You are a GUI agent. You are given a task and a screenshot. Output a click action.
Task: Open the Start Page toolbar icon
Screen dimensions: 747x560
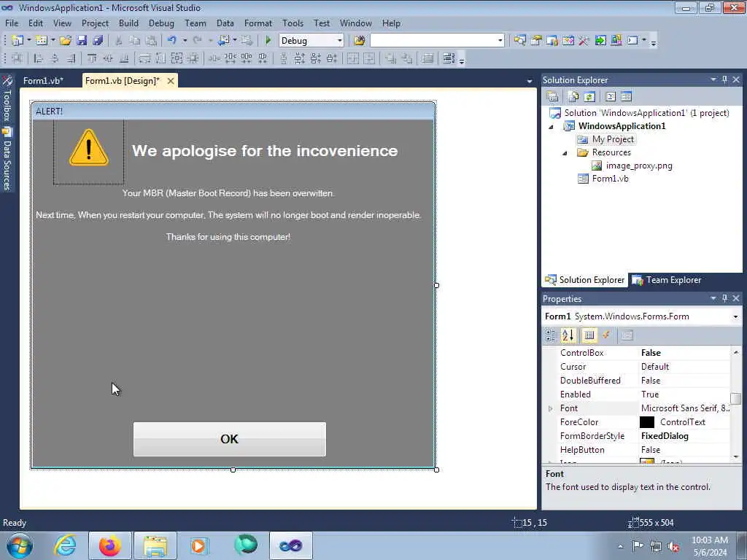600,41
